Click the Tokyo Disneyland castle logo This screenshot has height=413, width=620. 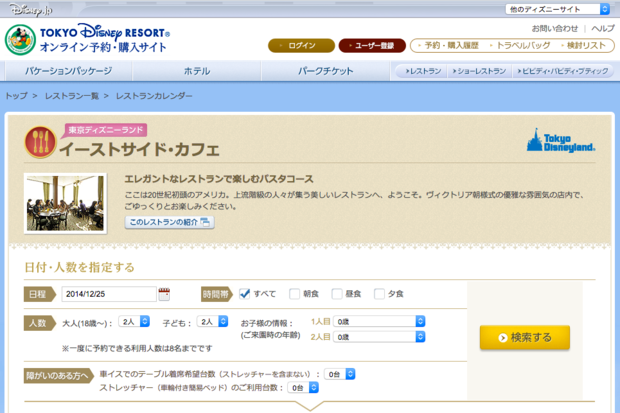[x=561, y=140]
